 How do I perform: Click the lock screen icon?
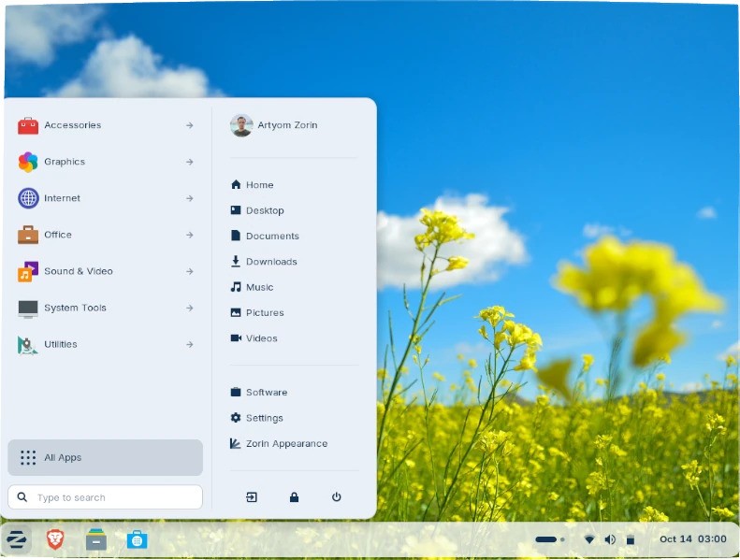tap(294, 497)
